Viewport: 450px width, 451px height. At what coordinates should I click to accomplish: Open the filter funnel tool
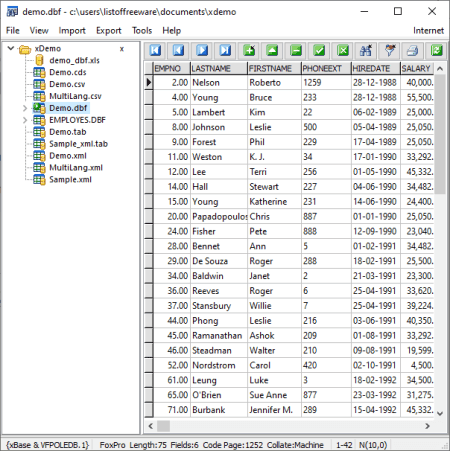[x=389, y=51]
